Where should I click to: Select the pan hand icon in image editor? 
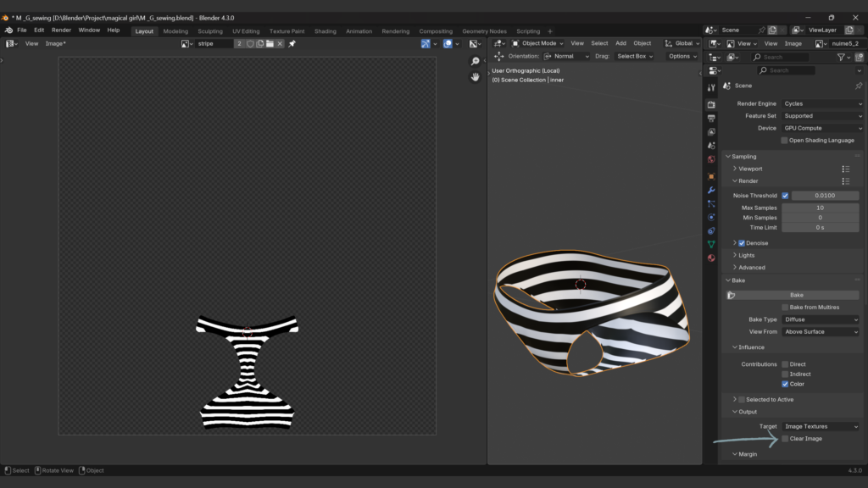(476, 77)
